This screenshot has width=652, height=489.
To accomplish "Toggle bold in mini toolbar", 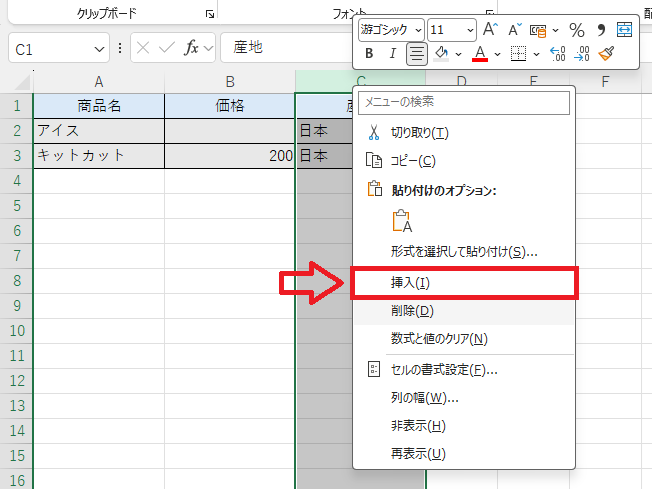I will point(369,54).
